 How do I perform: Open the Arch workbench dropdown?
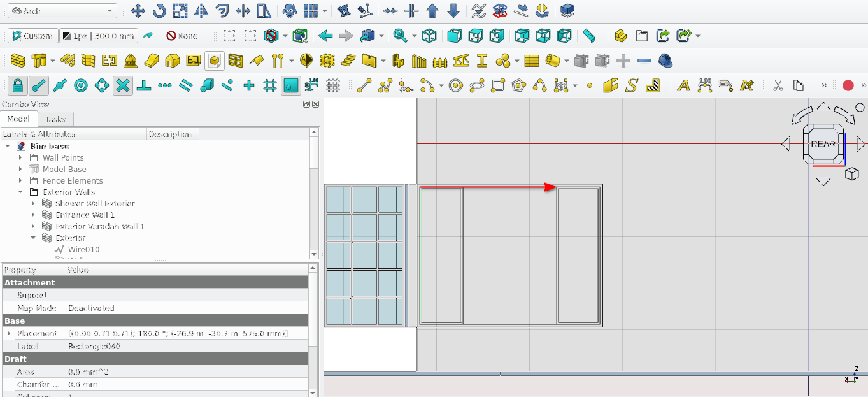click(62, 11)
